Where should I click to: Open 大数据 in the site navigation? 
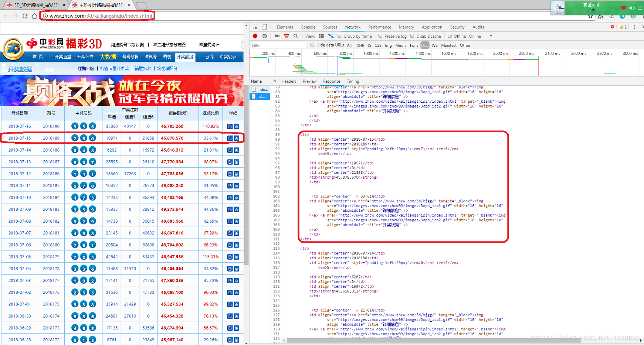108,57
